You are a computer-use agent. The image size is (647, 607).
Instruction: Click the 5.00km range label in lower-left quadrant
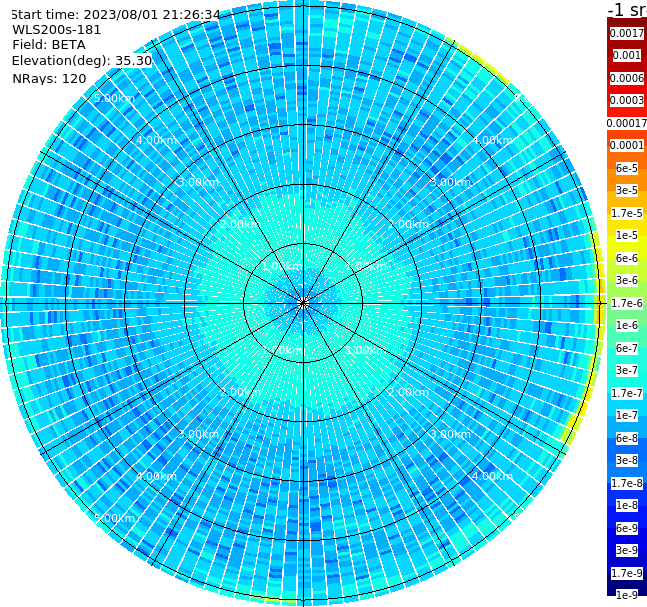coord(114,518)
